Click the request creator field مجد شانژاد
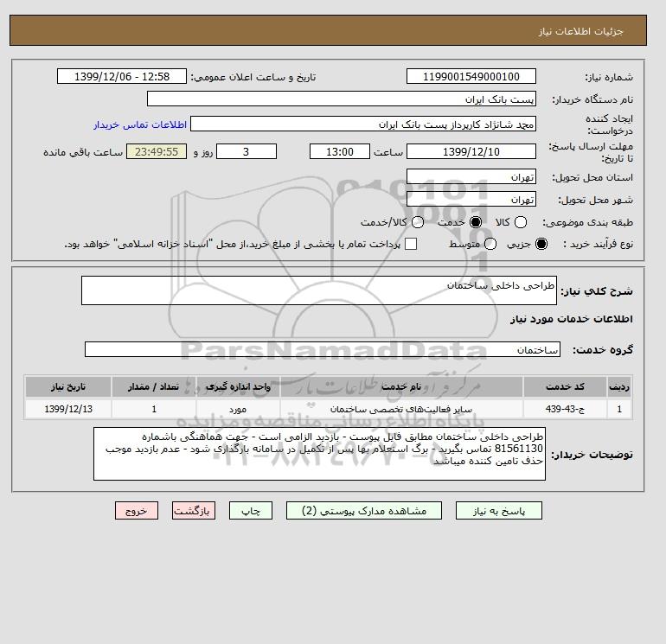Image resolution: width=666 pixels, height=644 pixels. [363, 124]
